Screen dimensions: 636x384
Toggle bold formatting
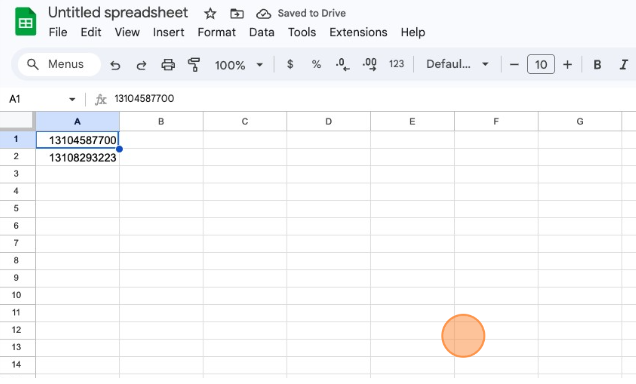[597, 64]
